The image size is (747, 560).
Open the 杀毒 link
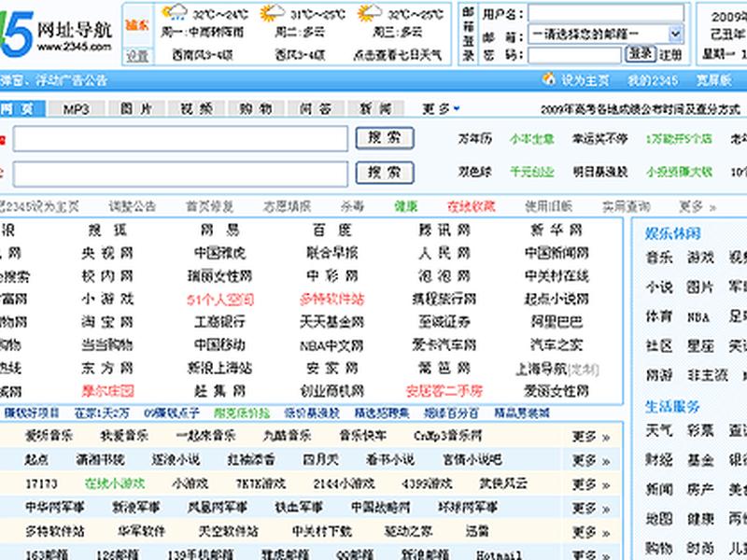coord(352,206)
